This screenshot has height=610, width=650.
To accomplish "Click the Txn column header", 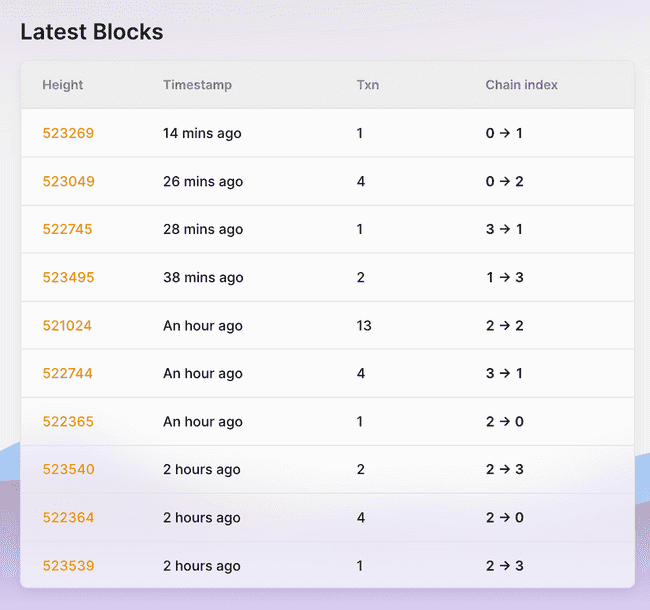I will 368,85.
